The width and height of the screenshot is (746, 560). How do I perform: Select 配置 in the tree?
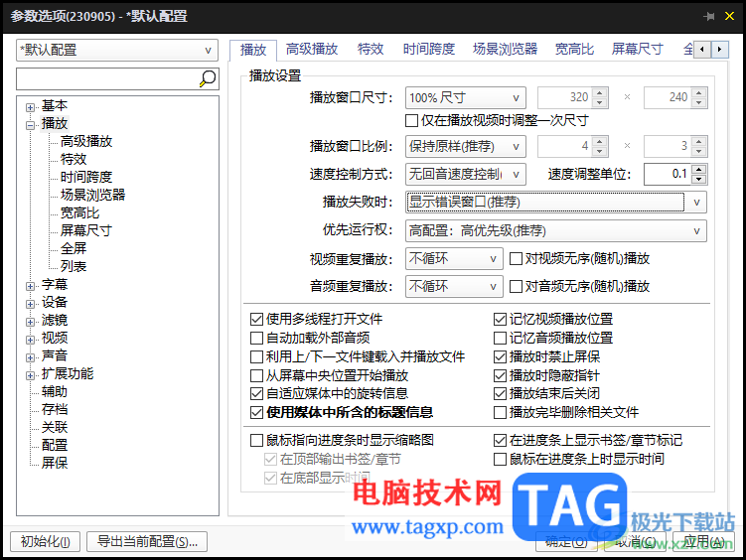click(55, 445)
